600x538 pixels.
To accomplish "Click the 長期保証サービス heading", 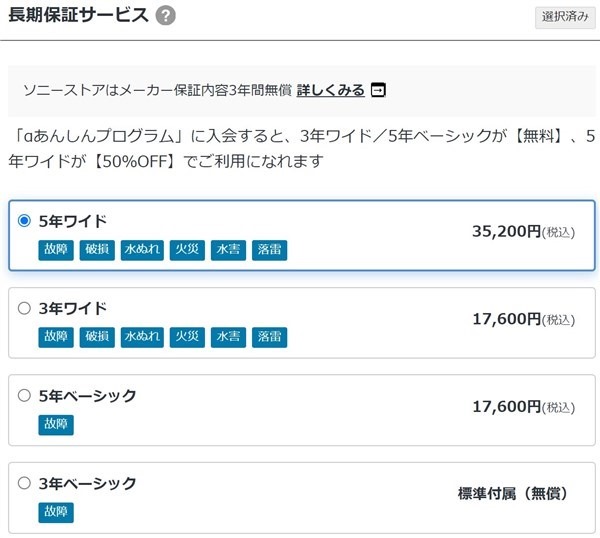I will [x=78, y=15].
